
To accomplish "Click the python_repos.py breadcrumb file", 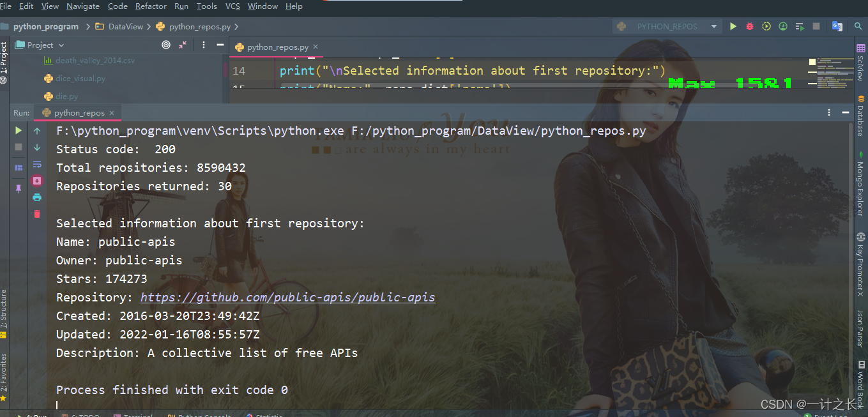I will click(x=193, y=27).
